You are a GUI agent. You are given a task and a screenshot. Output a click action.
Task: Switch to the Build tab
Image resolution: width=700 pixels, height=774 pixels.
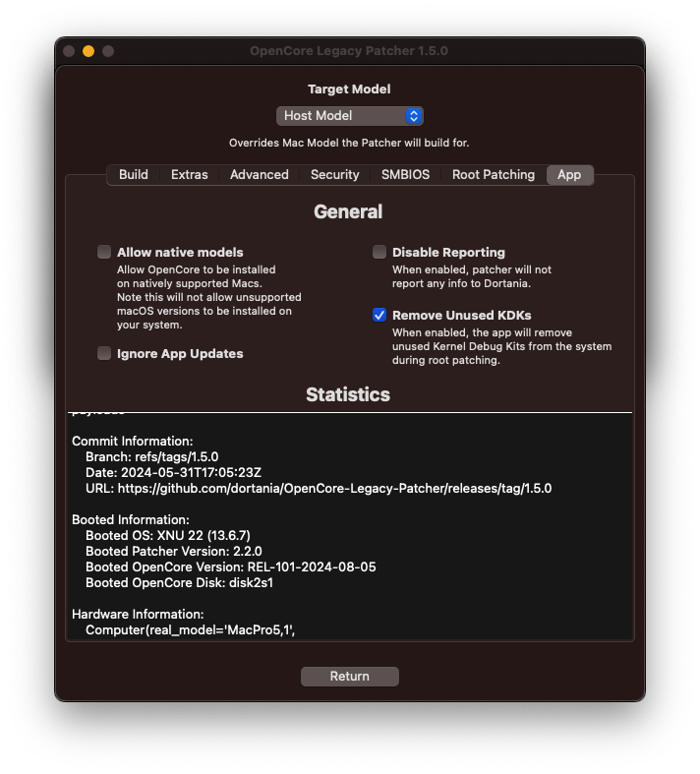point(133,175)
